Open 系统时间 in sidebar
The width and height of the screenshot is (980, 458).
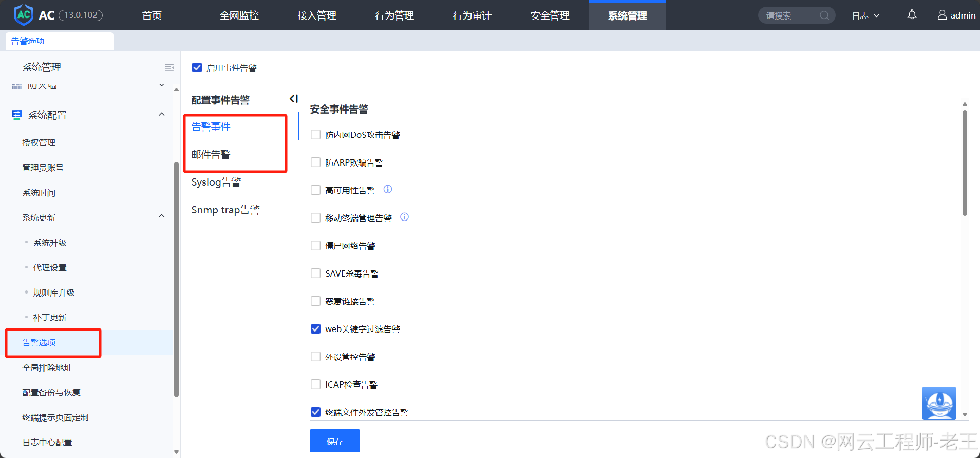pyautogui.click(x=39, y=193)
